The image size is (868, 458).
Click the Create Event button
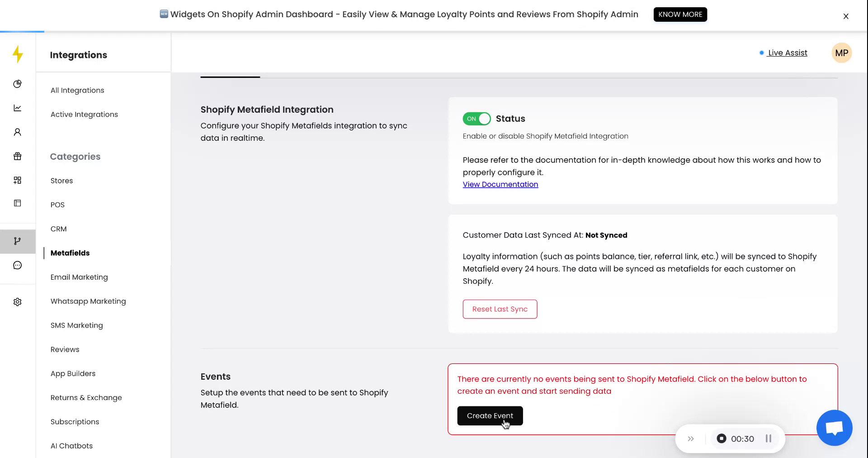click(490, 415)
